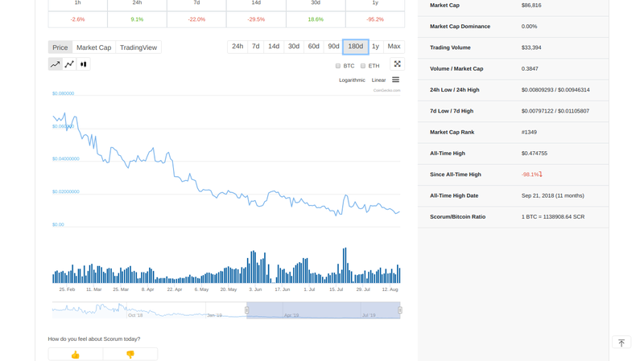The height and width of the screenshot is (361, 644).
Task: Open the chart hamburger context menu
Action: pos(395,80)
